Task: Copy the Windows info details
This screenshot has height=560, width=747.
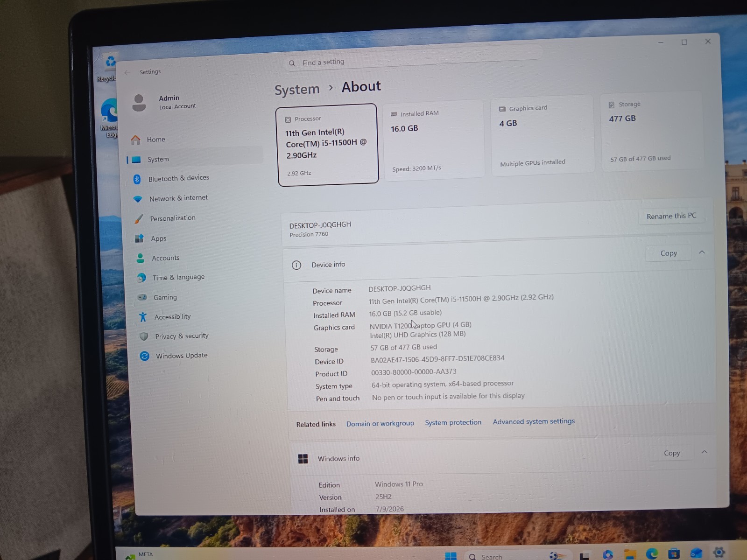Action: 672,453
